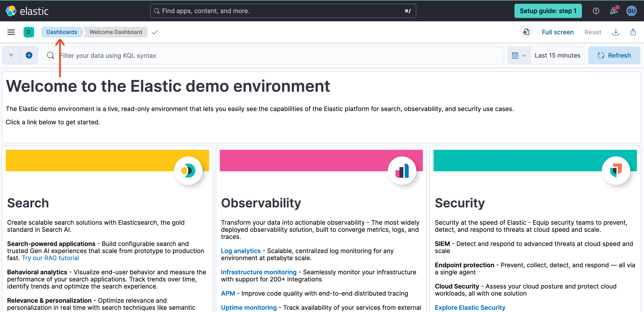Image resolution: width=644 pixels, height=312 pixels.
Task: Add a filter using the plus icon
Action: (x=29, y=55)
